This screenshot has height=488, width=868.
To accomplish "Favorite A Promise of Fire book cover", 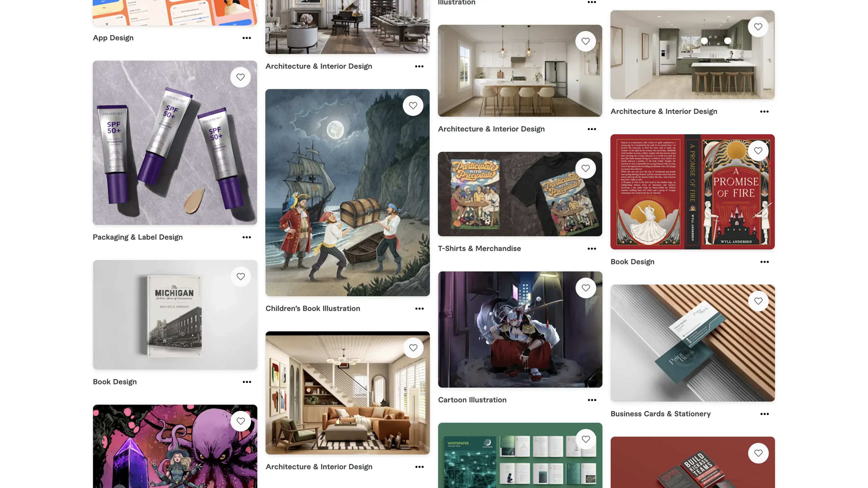I will coord(758,151).
